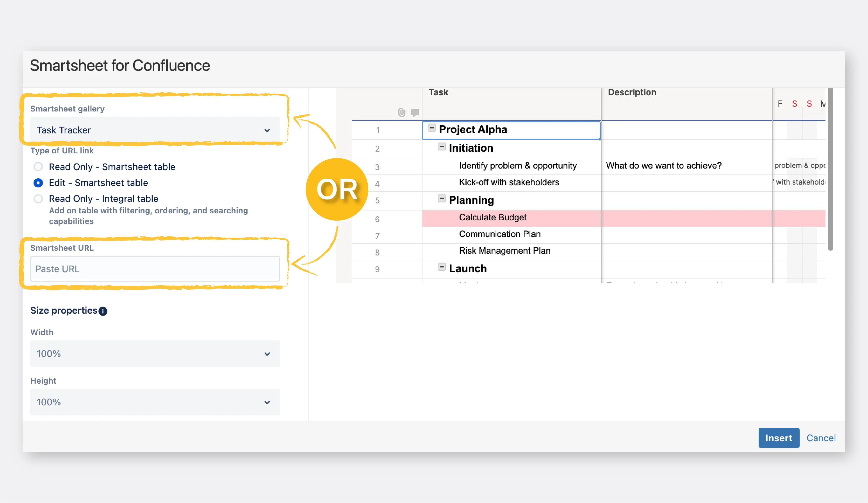Open the Smartsheet gallery Task Tracker dropdown
This screenshot has width=868, height=503.
[155, 130]
